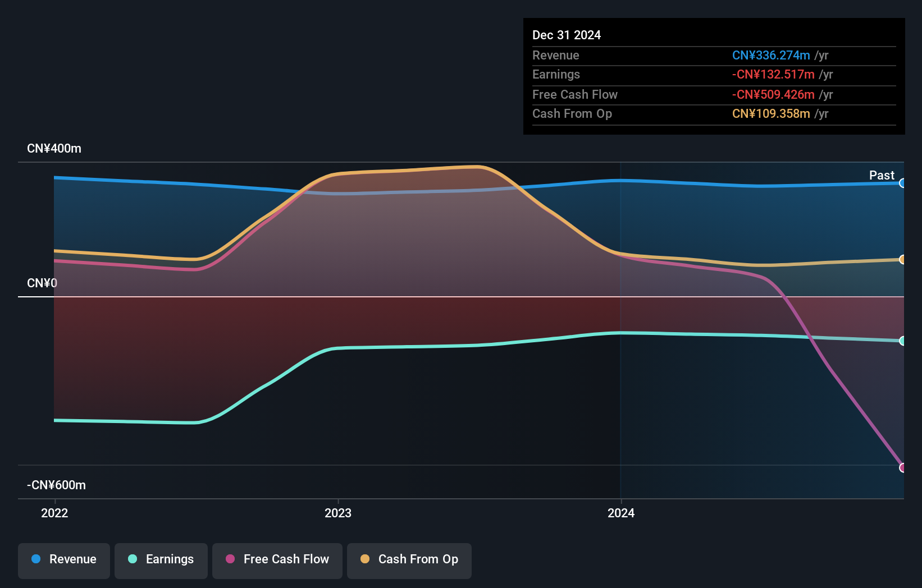Click the Revenue row label in tooltip
Screen dimensions: 922x588
556,55
